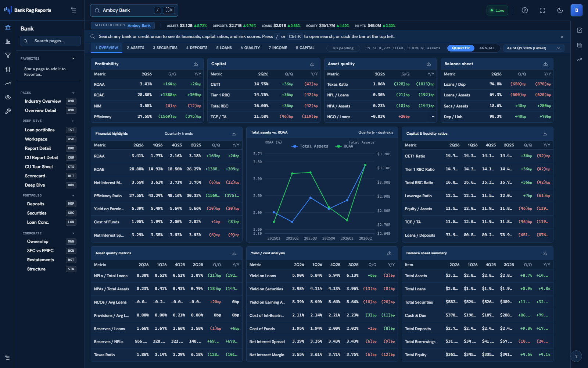Viewport: 588px width, 368px height.
Task: Collapse the PORTFOLIO section
Action: 73,195
